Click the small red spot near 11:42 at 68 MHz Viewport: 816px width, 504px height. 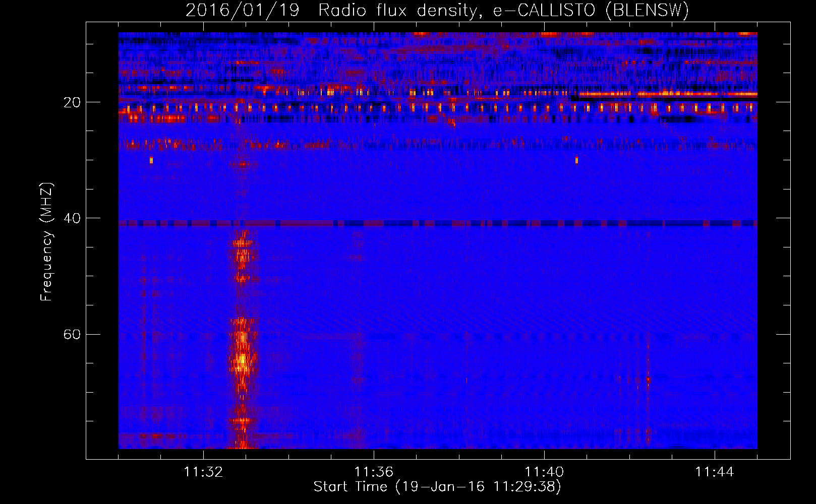tap(648, 380)
